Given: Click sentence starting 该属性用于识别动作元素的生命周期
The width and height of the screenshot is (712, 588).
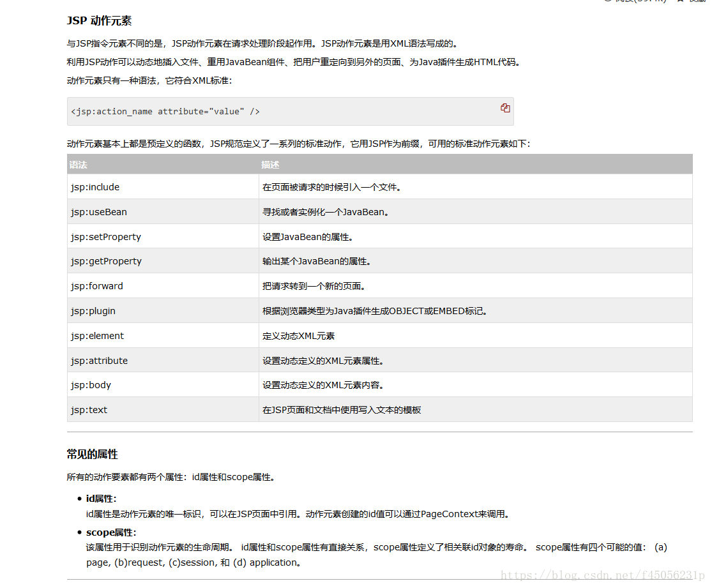Looking at the screenshot, I should click(376, 555).
